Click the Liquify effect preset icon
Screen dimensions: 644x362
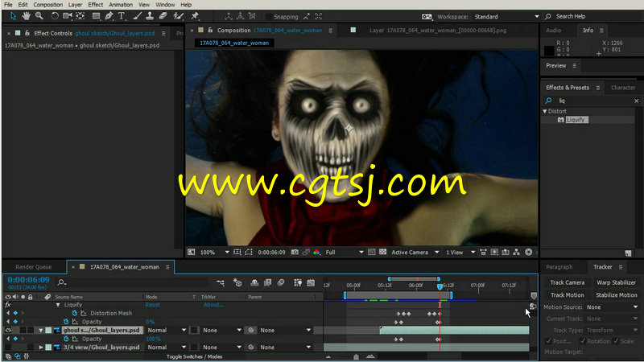tap(560, 120)
